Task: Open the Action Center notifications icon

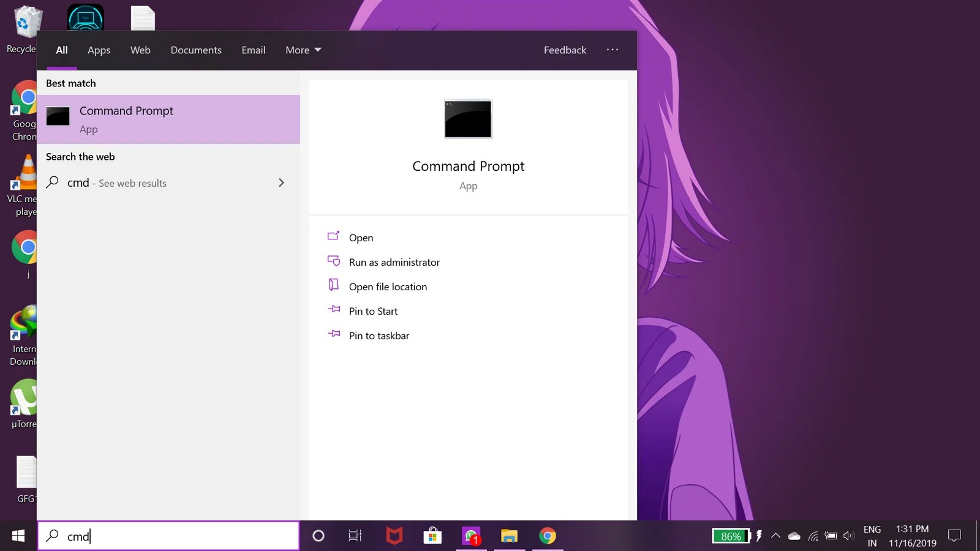Action: click(954, 536)
